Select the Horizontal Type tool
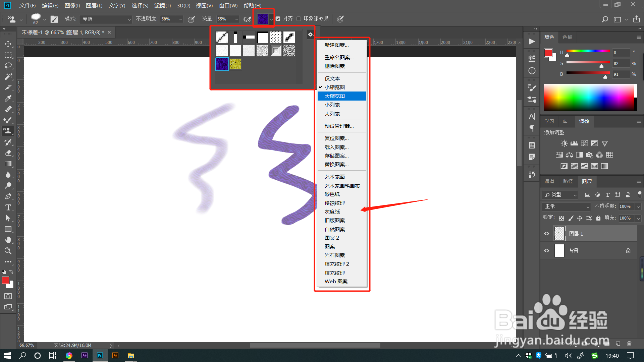The height and width of the screenshot is (362, 644). click(x=8, y=207)
